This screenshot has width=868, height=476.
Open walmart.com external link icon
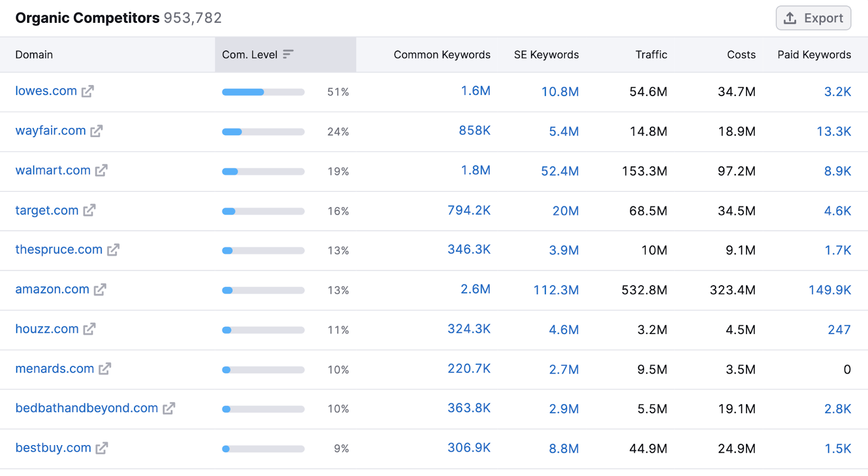pos(101,171)
